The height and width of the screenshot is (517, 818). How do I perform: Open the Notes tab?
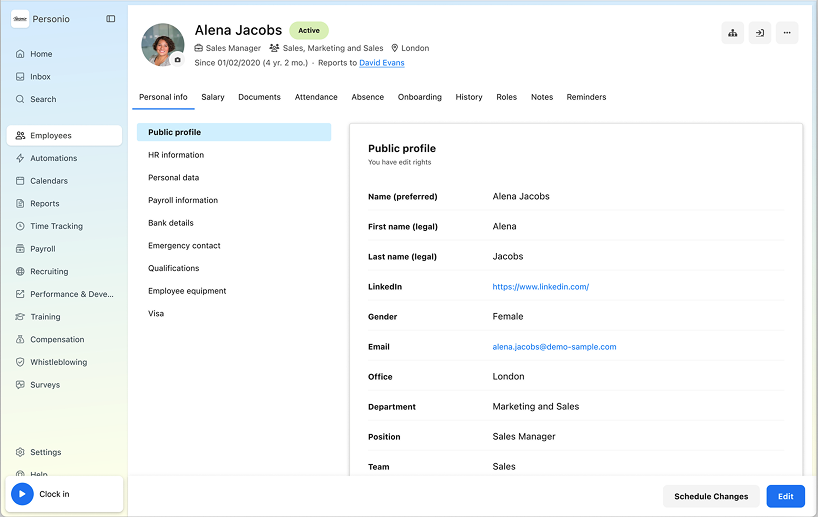(x=542, y=97)
